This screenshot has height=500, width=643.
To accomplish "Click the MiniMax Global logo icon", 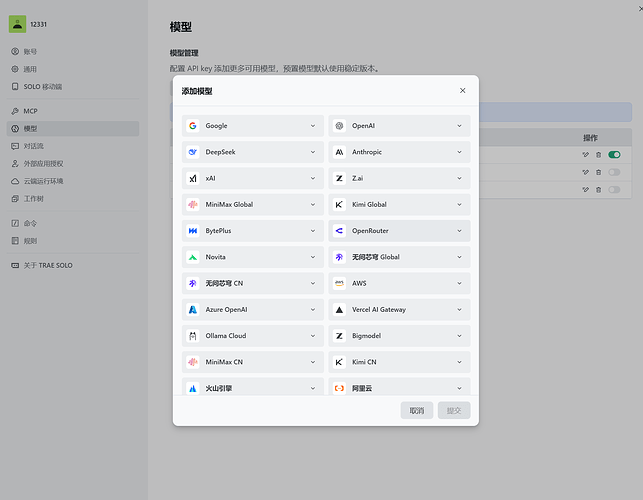I will (193, 205).
